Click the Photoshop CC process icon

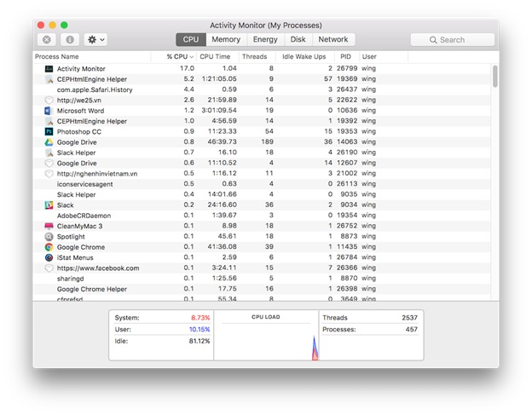tap(49, 131)
